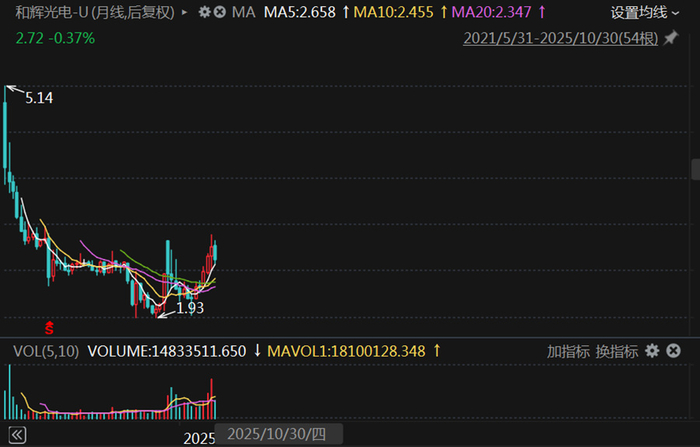Open VOL indicator settings gear

tap(652, 351)
